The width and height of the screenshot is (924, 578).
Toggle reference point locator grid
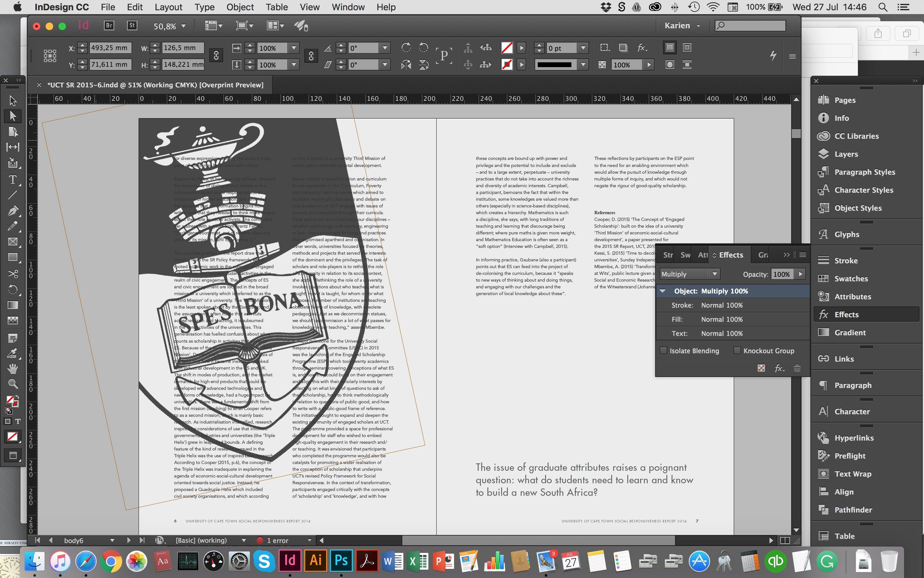[50, 56]
